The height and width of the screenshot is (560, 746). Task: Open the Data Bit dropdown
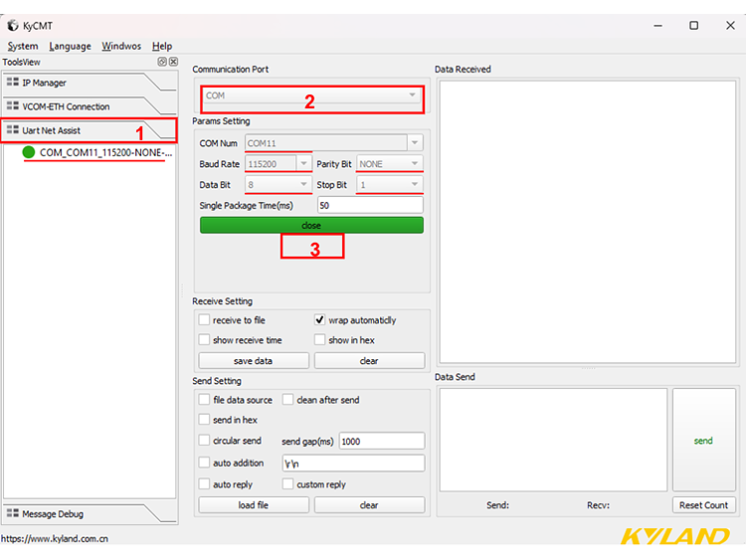279,185
